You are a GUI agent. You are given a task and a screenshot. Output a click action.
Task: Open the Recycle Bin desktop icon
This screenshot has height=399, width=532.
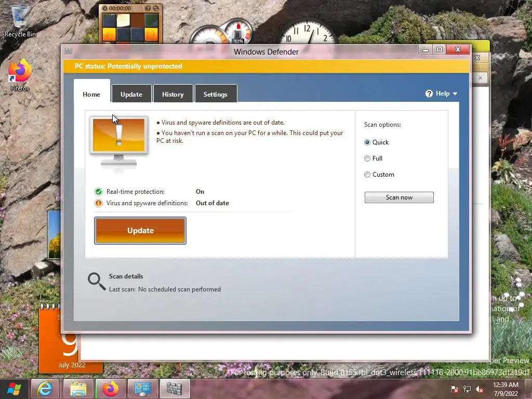point(20,21)
